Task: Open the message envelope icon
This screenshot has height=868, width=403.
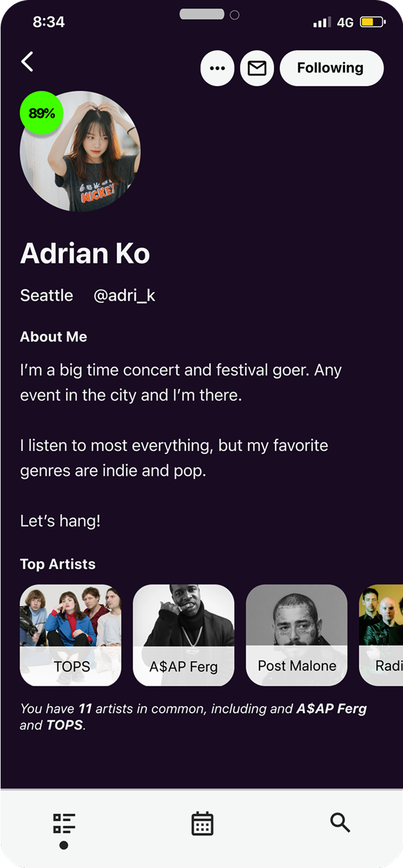Action: (257, 68)
